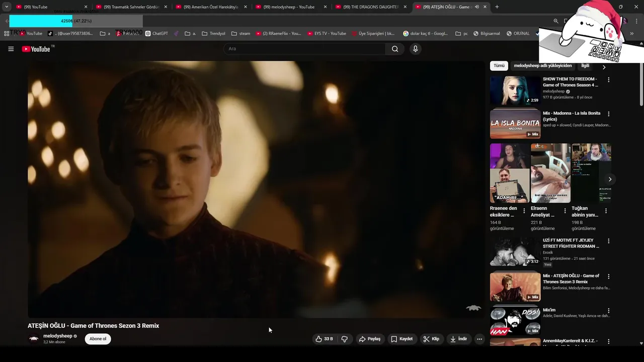Open the dolar kaç tl Google bookmark
The height and width of the screenshot is (362, 644).
tap(425, 34)
